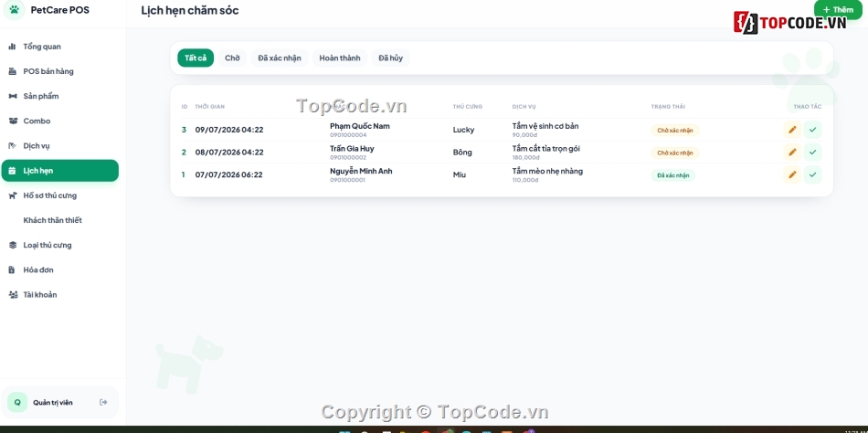Click the POS bán hàng register icon
The height and width of the screenshot is (433, 868).
pyautogui.click(x=12, y=71)
